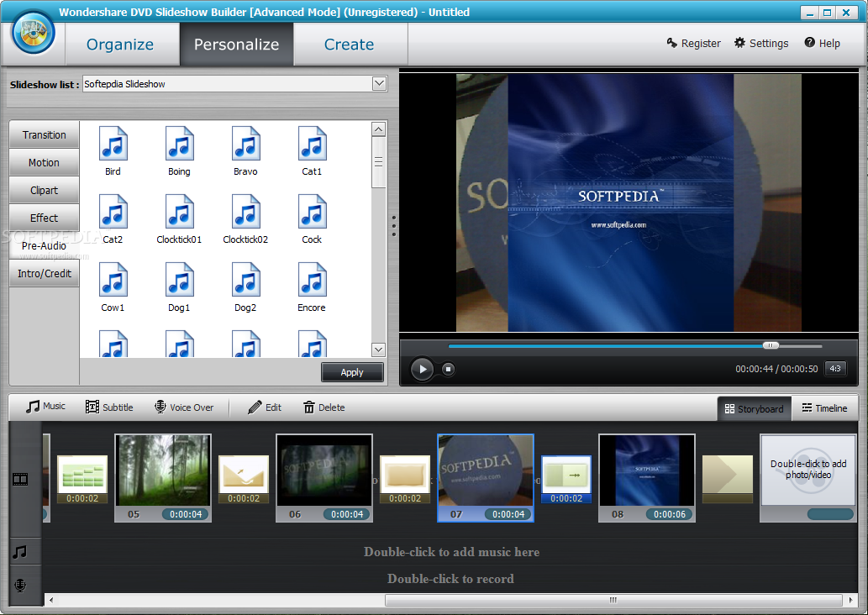Image resolution: width=868 pixels, height=615 pixels.
Task: Click the audio list vertical scrollbar thumb
Action: (379, 162)
